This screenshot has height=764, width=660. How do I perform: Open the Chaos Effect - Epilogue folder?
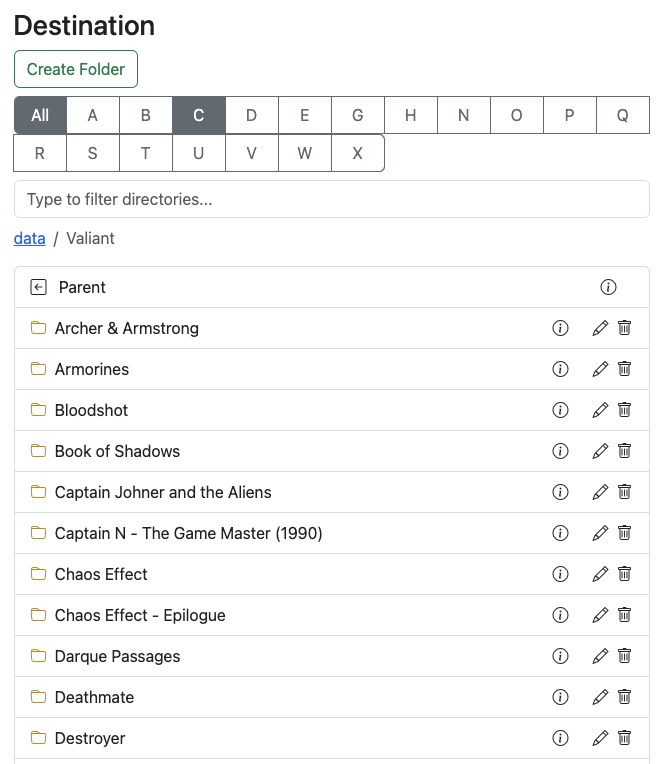point(140,615)
